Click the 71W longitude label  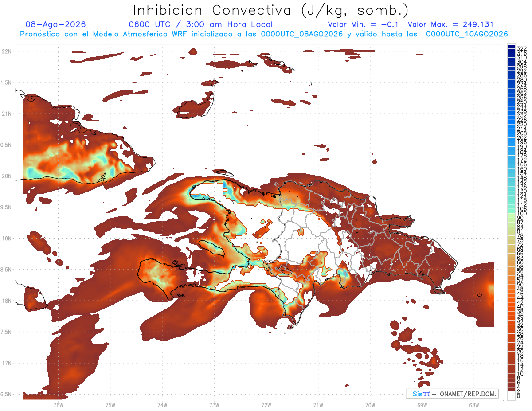point(318,405)
